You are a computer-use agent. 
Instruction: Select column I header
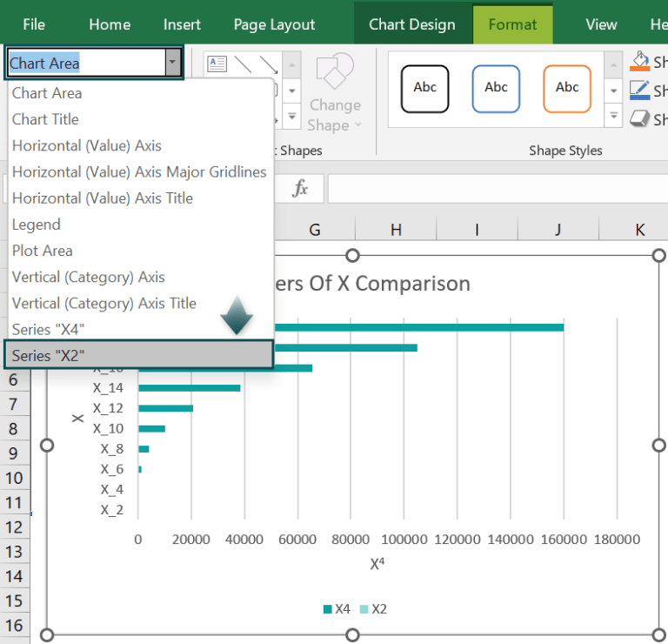[478, 230]
